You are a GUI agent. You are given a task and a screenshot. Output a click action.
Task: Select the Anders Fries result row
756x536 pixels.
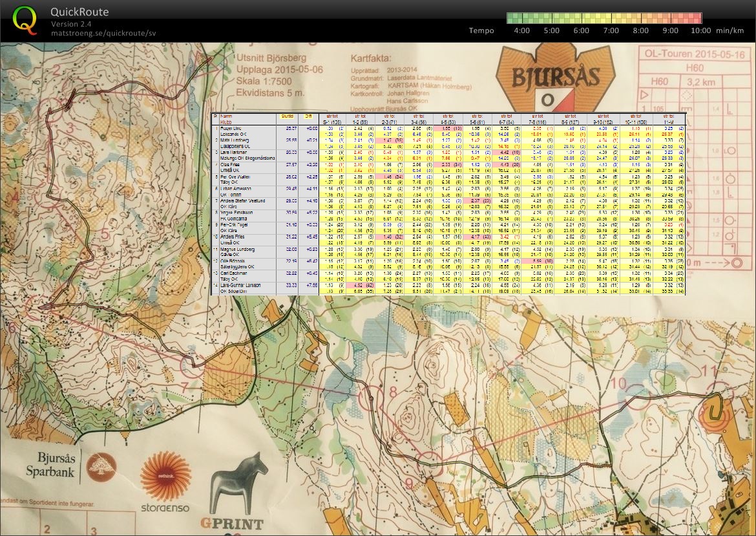point(449,240)
